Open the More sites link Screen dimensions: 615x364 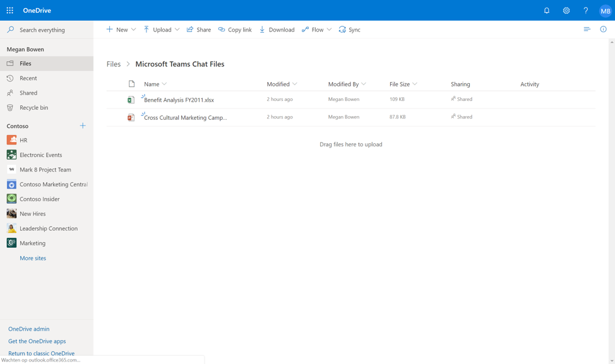(33, 258)
